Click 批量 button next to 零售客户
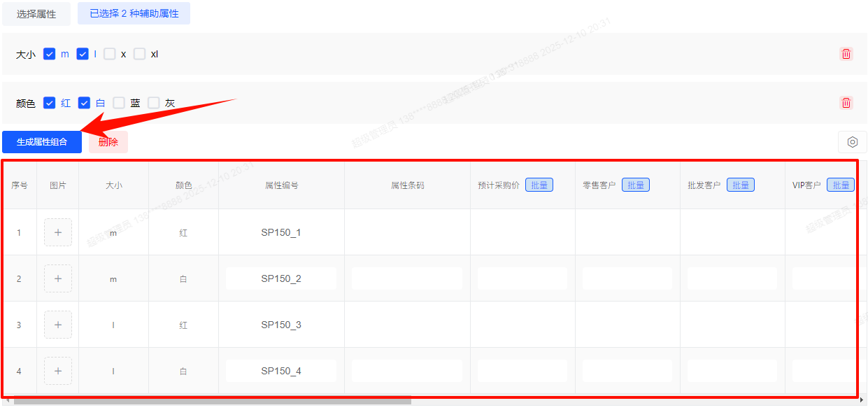Viewport: 868px width, 410px height. (635, 185)
